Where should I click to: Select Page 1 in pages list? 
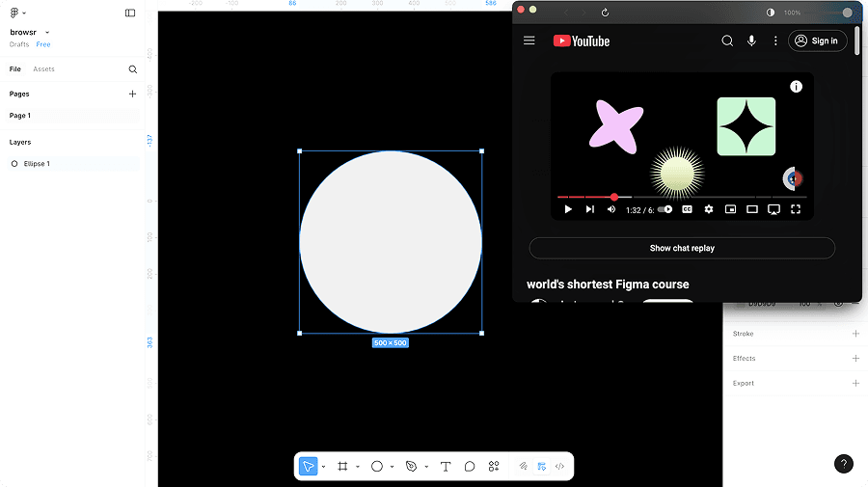click(72, 116)
